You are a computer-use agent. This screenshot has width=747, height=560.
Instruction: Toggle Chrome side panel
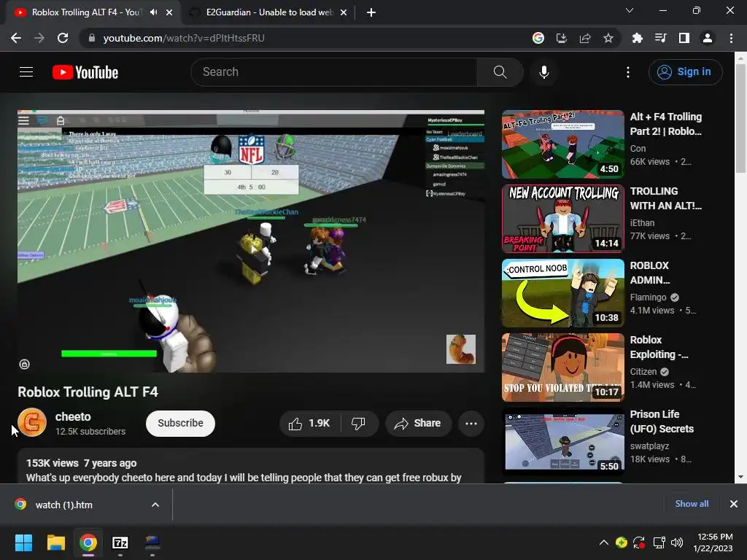684,38
